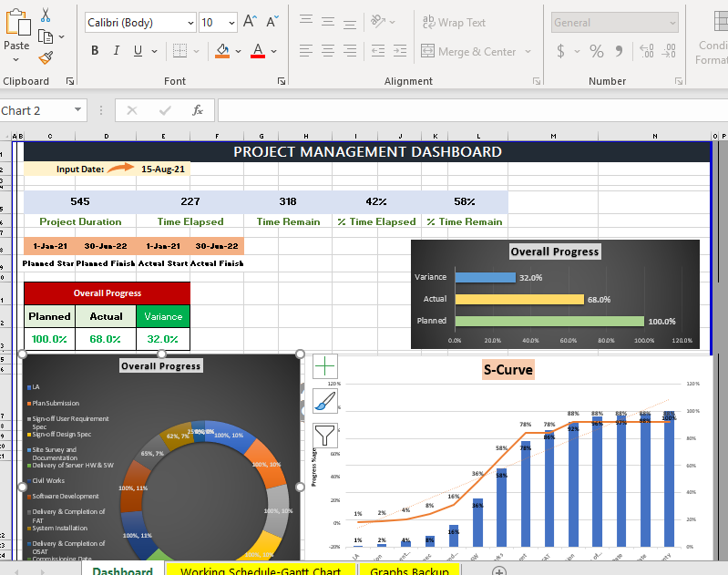Select the 15-Aug-21 input date cell
This screenshot has width=728, height=575.
point(163,169)
